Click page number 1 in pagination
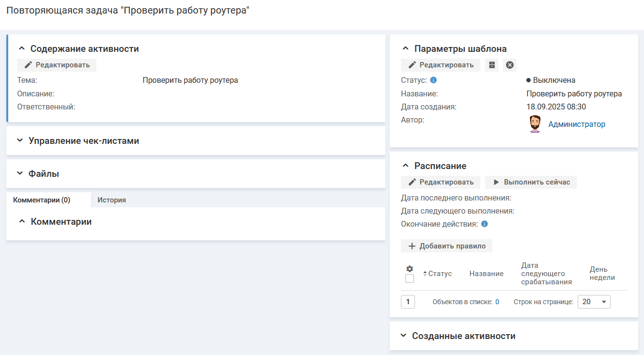 tap(408, 302)
